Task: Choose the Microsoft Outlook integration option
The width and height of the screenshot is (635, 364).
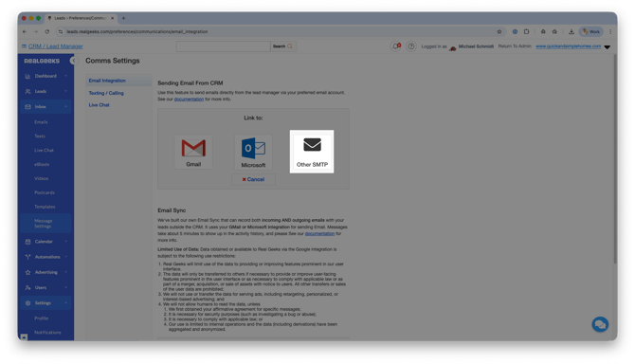Action: pyautogui.click(x=253, y=153)
